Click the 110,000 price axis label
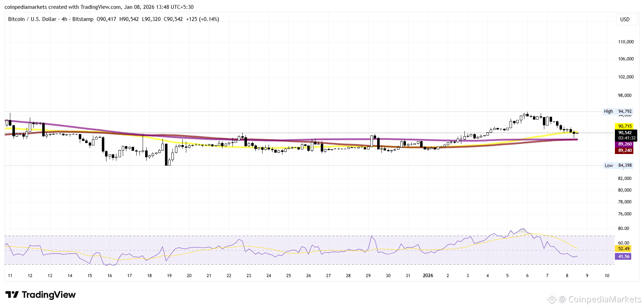Viewport: 644px width, 308px height. [x=626, y=42]
